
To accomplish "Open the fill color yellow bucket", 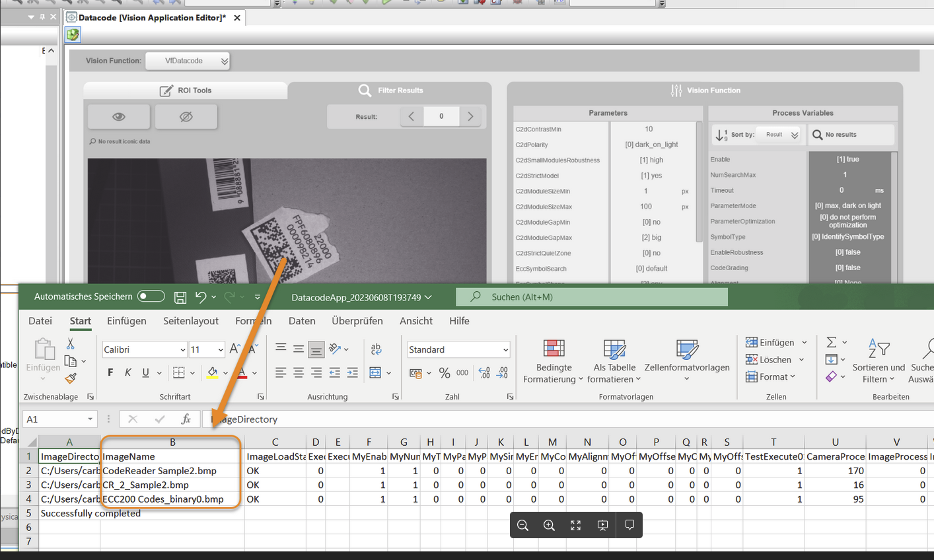I will (212, 373).
